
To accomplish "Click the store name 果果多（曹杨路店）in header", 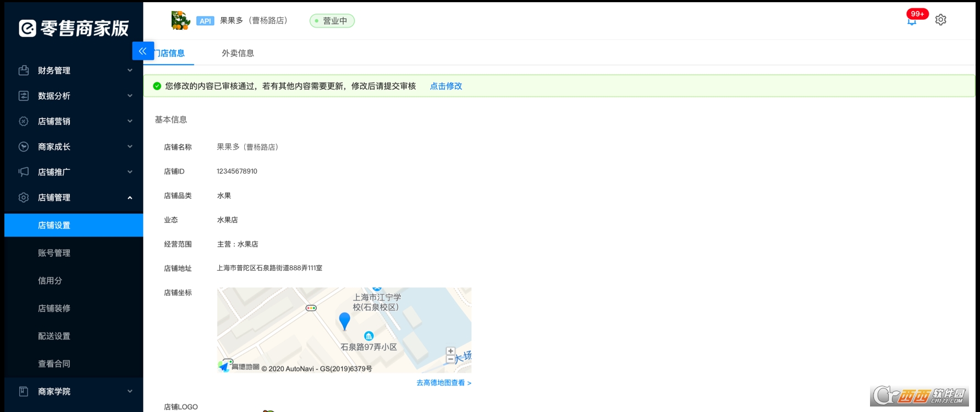I will click(x=254, y=21).
